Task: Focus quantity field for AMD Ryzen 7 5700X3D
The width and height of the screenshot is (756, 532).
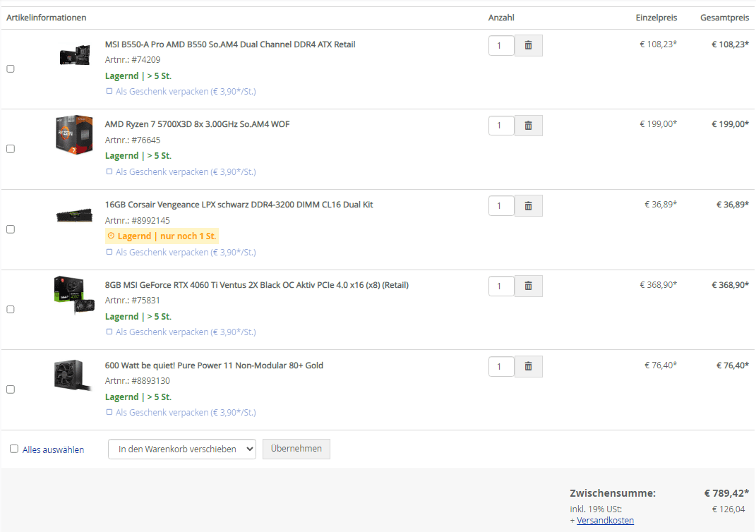Action: pos(501,126)
